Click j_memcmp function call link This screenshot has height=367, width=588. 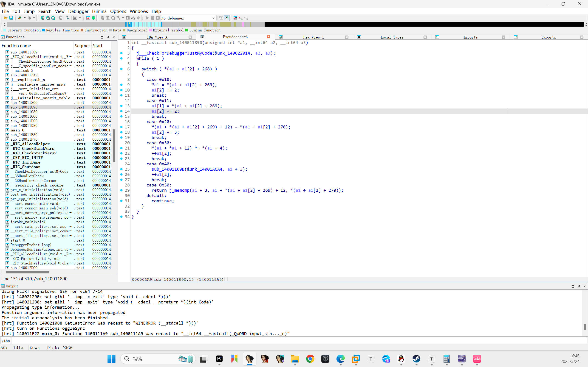(x=179, y=190)
